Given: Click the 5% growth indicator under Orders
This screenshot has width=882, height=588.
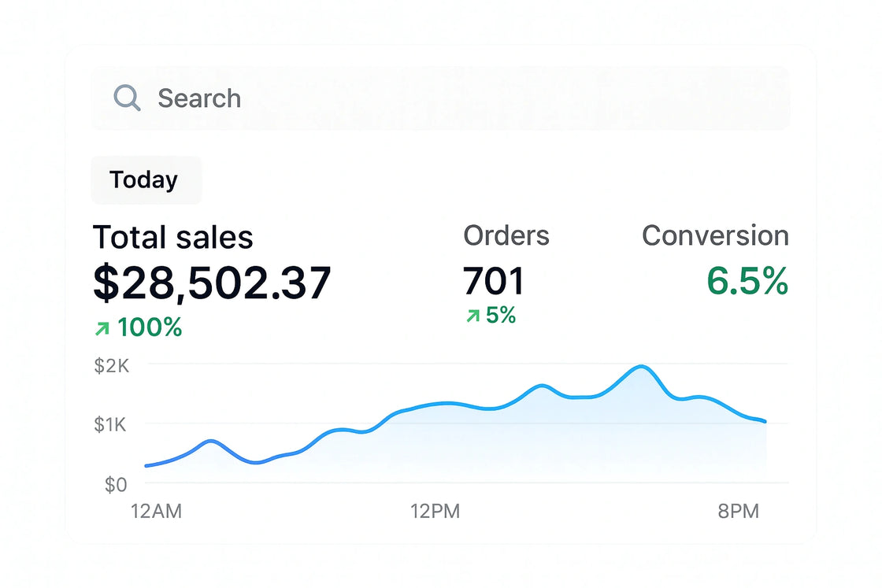Looking at the screenshot, I should click(x=490, y=315).
